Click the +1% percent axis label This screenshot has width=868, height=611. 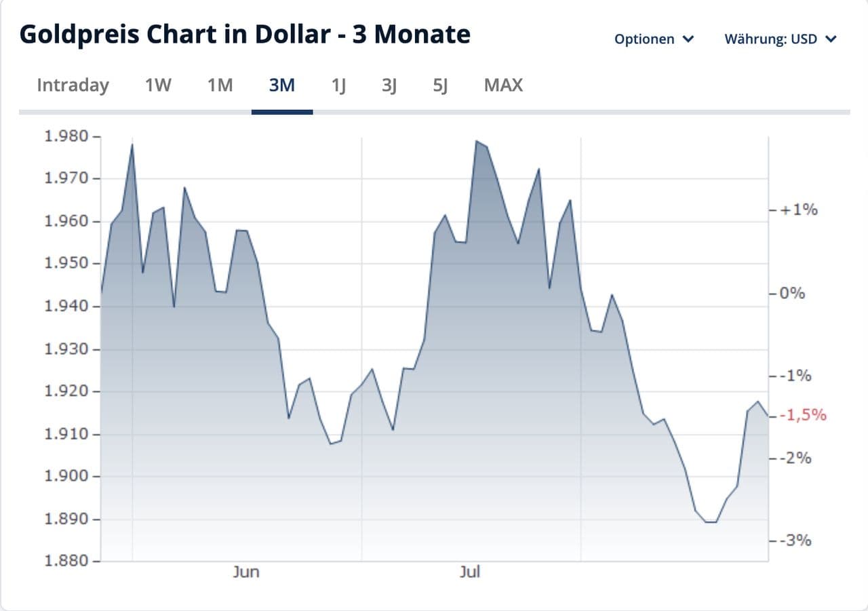pos(799,210)
